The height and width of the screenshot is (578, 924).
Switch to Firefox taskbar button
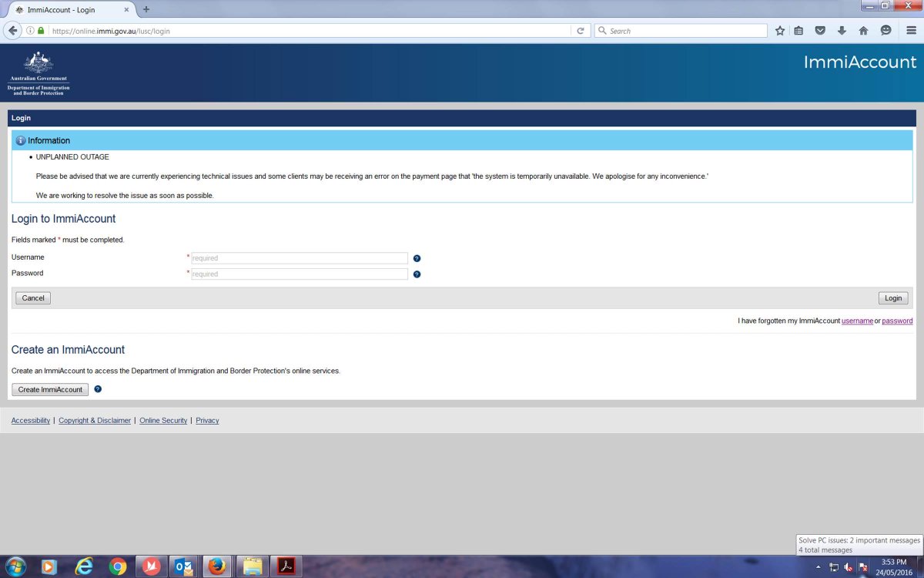point(218,566)
